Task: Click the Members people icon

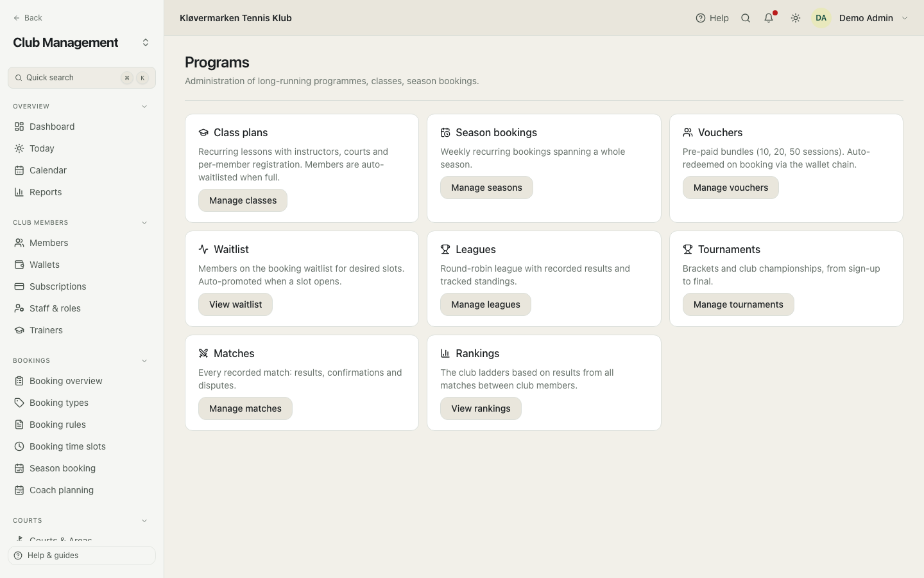Action: (19, 243)
